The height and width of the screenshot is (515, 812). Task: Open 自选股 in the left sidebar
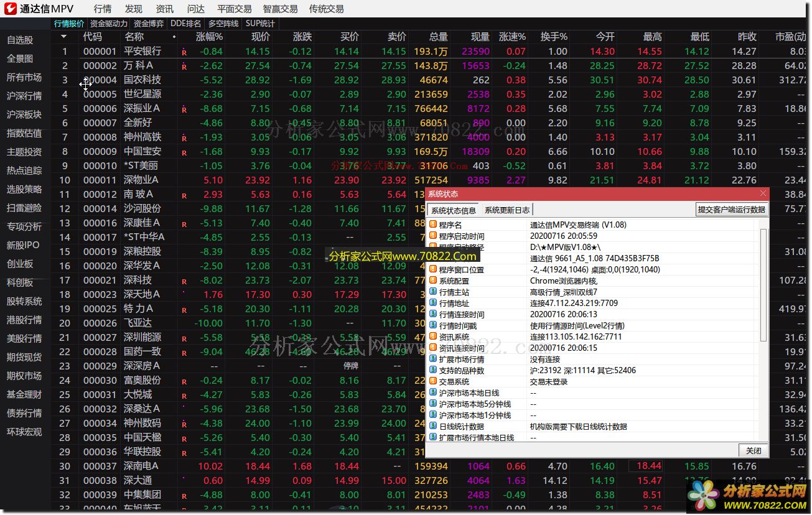pyautogui.click(x=20, y=40)
